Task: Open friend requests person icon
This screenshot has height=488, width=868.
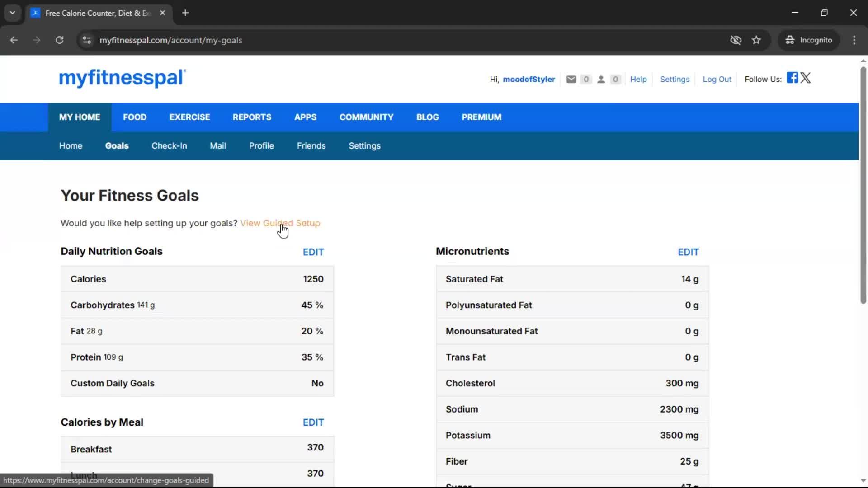Action: click(x=601, y=80)
